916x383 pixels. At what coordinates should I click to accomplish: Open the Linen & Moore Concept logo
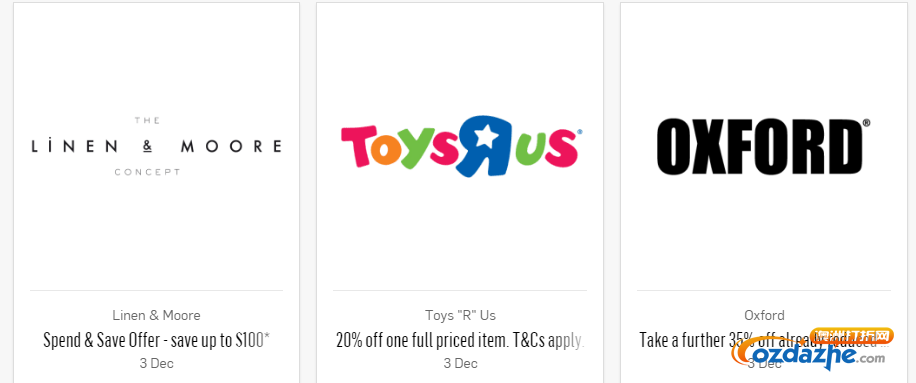(157, 146)
